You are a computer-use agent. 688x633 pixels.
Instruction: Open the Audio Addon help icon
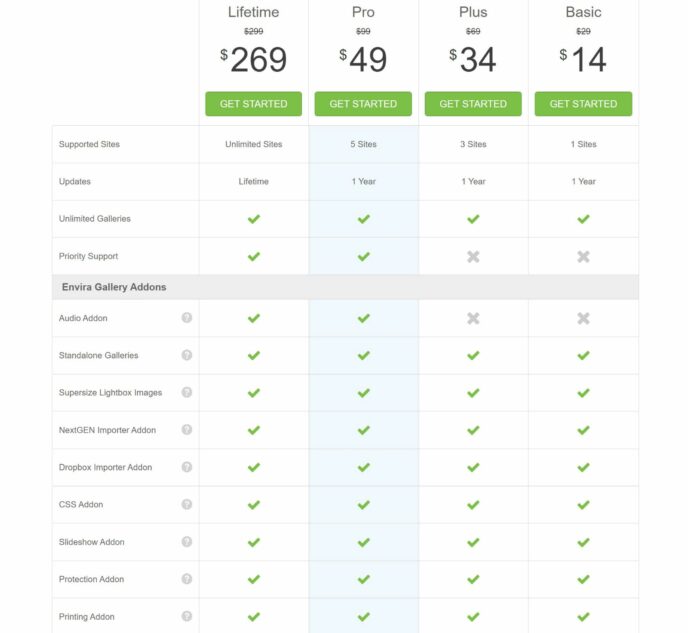(186, 318)
